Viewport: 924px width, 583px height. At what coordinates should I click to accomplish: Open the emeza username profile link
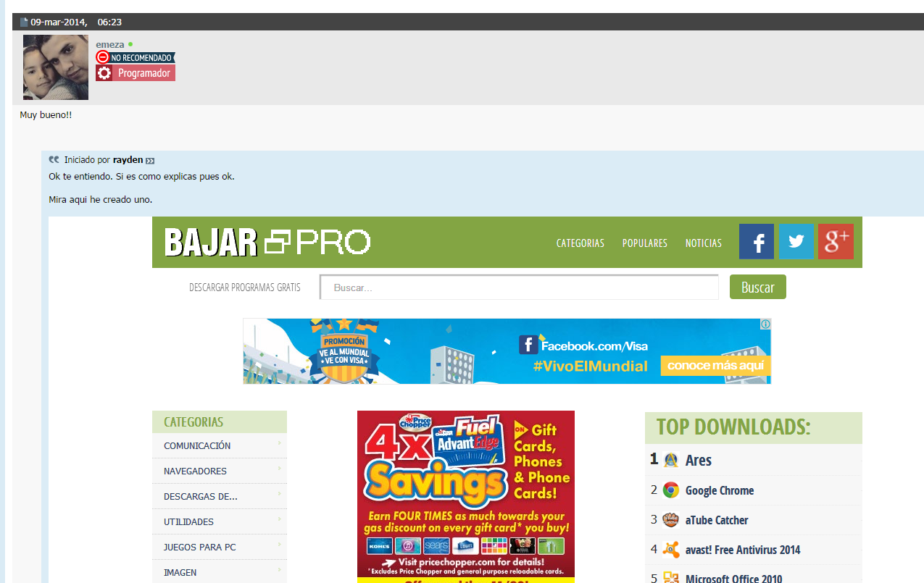tap(110, 44)
